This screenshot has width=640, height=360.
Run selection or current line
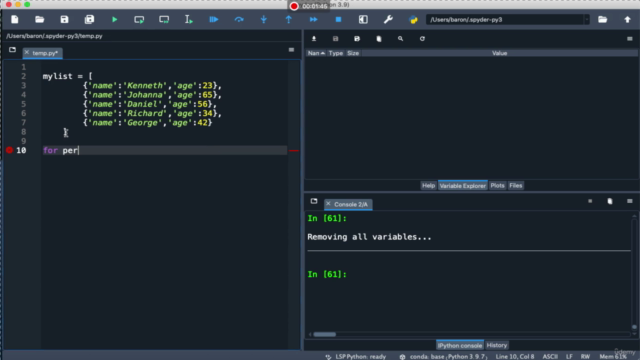point(189,20)
